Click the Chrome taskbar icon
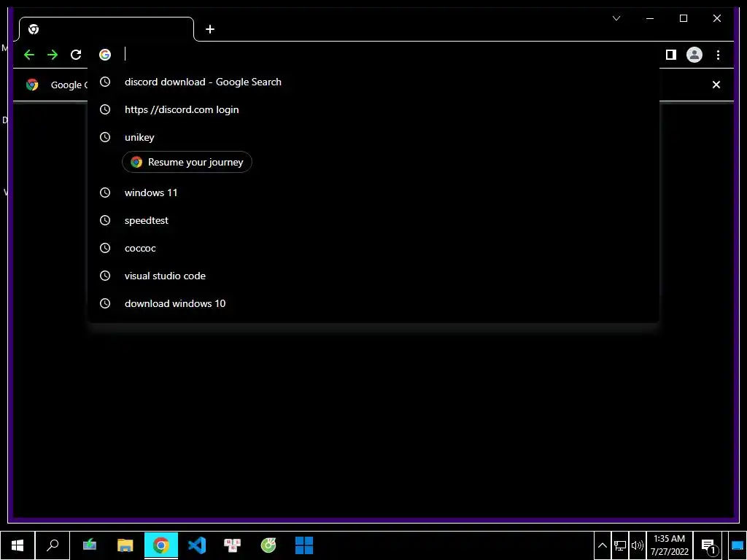 click(x=161, y=545)
